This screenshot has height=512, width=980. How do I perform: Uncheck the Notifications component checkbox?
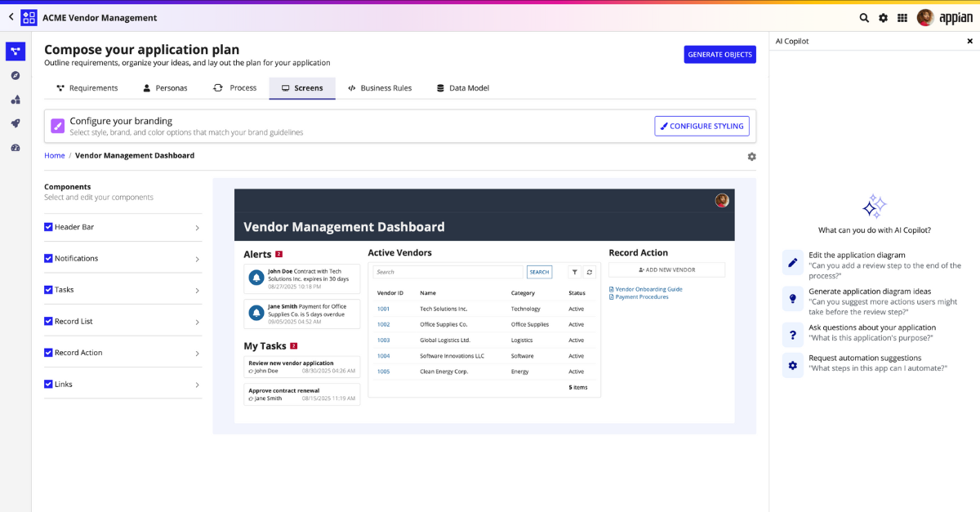48,258
